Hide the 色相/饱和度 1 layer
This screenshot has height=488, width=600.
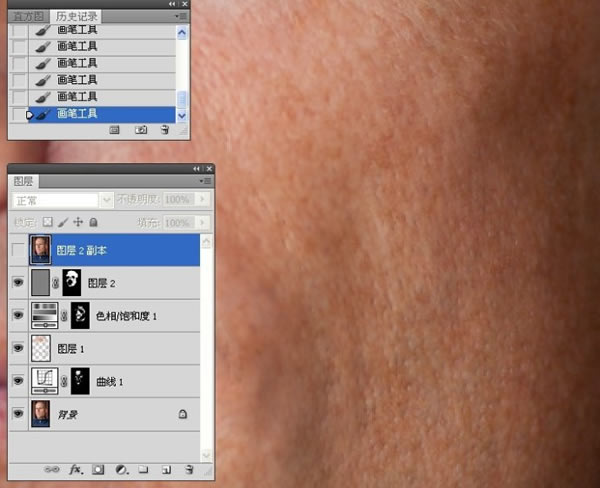(18, 315)
